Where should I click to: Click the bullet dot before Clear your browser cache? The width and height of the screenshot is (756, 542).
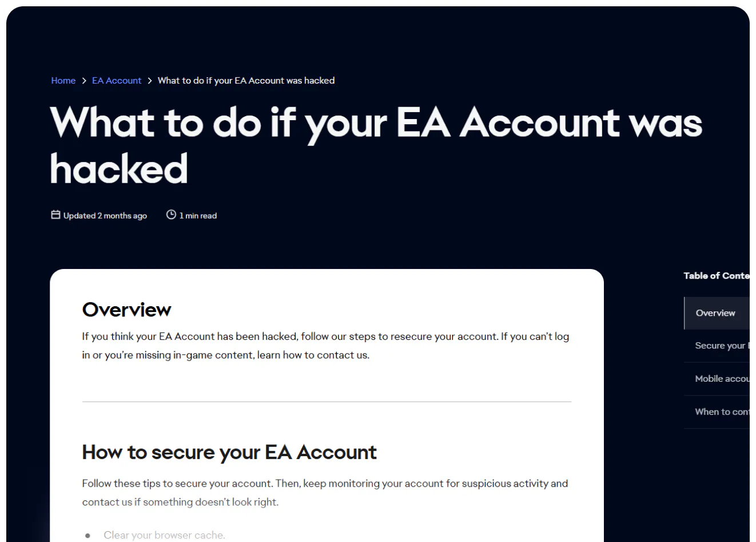click(87, 536)
